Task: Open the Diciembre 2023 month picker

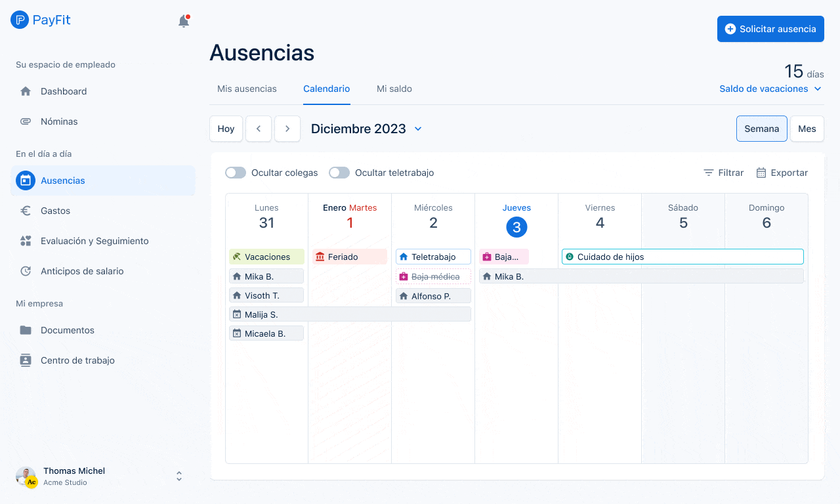Action: (x=366, y=129)
